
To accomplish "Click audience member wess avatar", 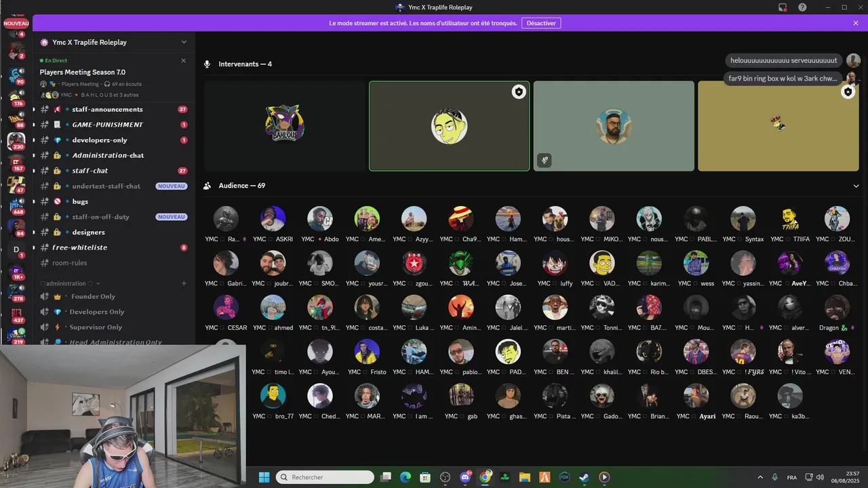I will (x=696, y=263).
